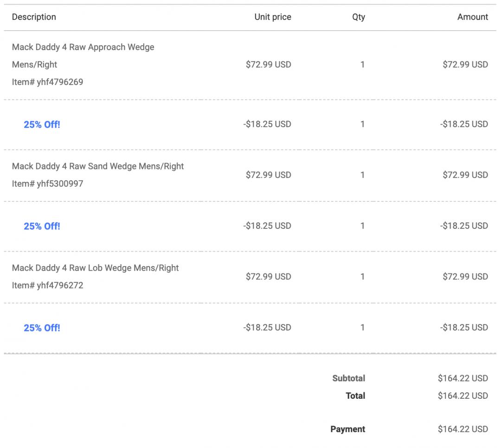501x448 pixels.
Task: Click item number yhf4796272
Action: [47, 286]
